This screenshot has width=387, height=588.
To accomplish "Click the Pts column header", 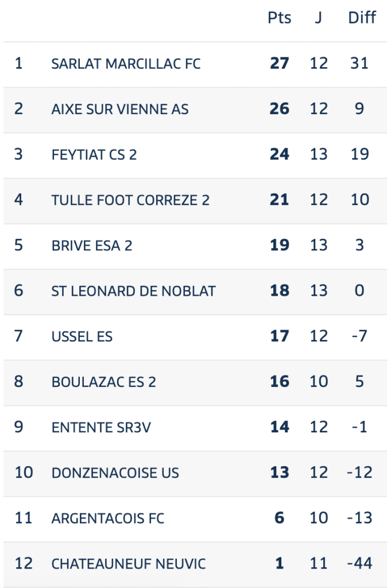I will coord(280,18).
